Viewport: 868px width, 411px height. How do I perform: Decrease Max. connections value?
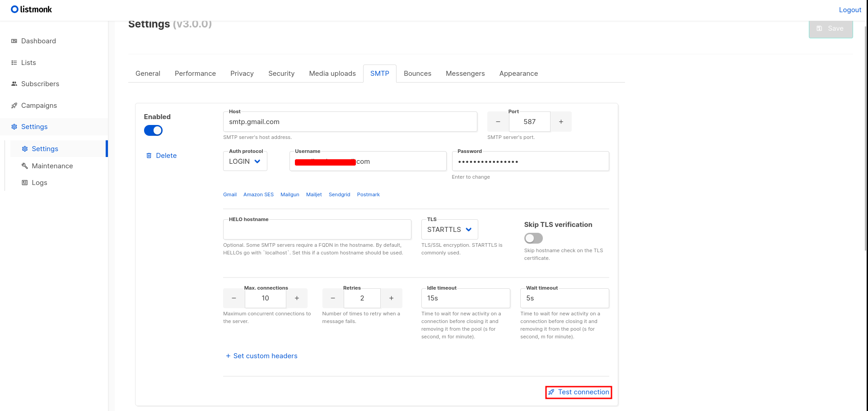tap(234, 298)
